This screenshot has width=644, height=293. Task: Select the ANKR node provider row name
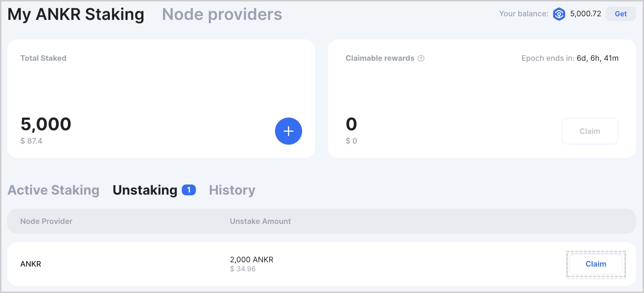point(31,264)
